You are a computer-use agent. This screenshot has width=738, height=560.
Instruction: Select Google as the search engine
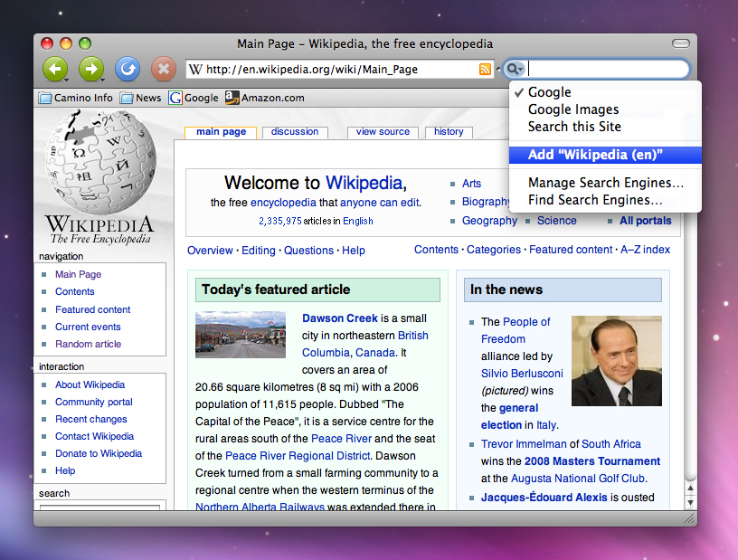[605, 92]
